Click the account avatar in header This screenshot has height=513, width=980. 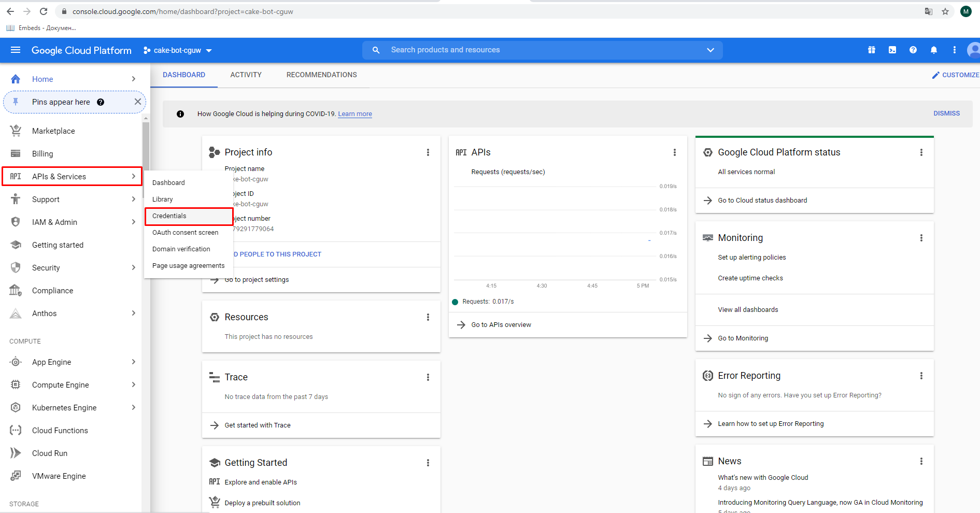(974, 50)
